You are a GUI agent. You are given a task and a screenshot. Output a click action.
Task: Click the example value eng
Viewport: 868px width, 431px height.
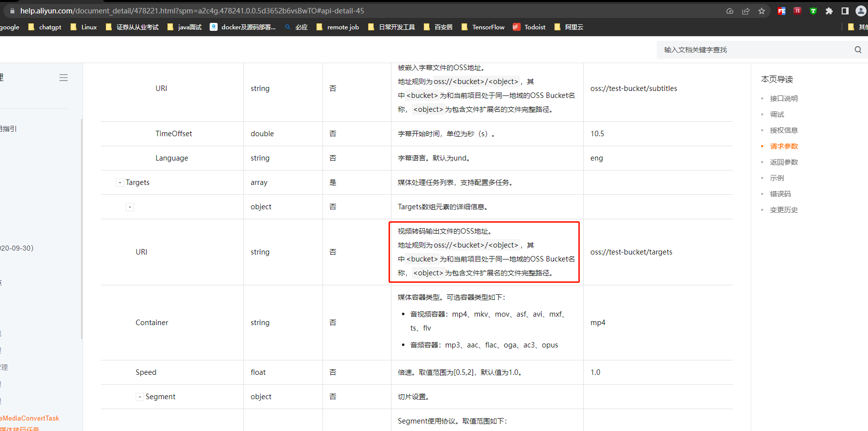click(596, 158)
